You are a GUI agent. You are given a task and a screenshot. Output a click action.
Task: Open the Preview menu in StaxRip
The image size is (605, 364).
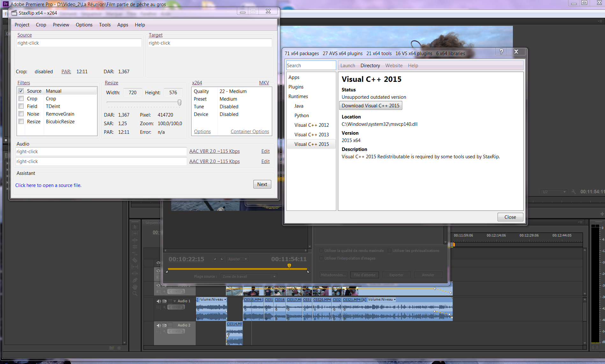pos(61,25)
